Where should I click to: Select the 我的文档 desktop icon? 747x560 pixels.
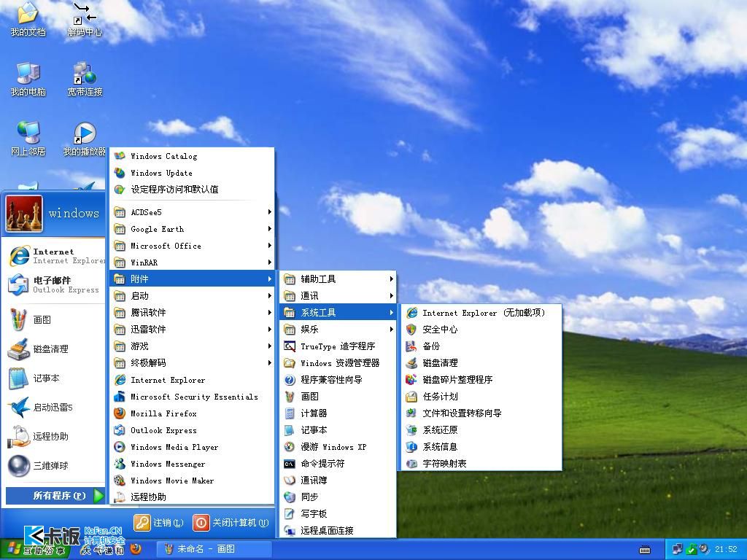click(x=28, y=20)
